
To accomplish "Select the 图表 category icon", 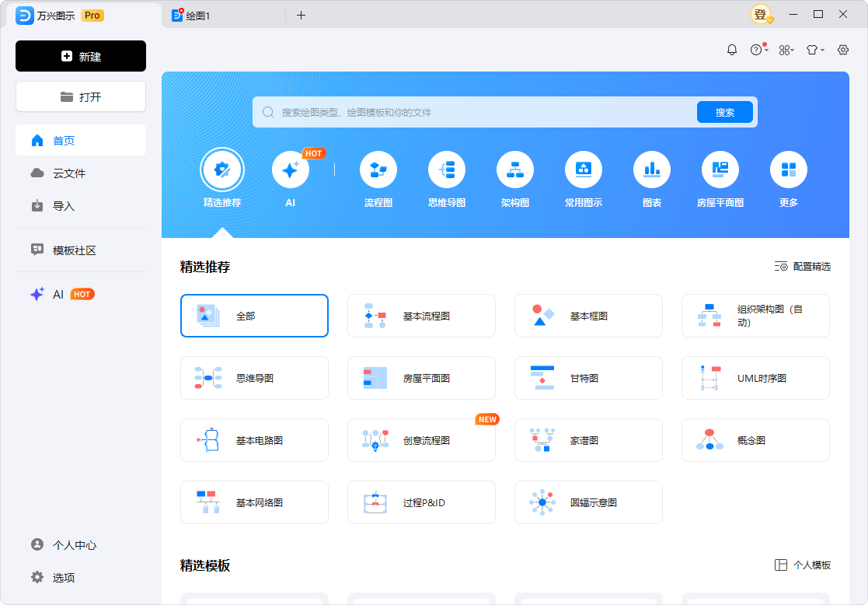I will [652, 170].
